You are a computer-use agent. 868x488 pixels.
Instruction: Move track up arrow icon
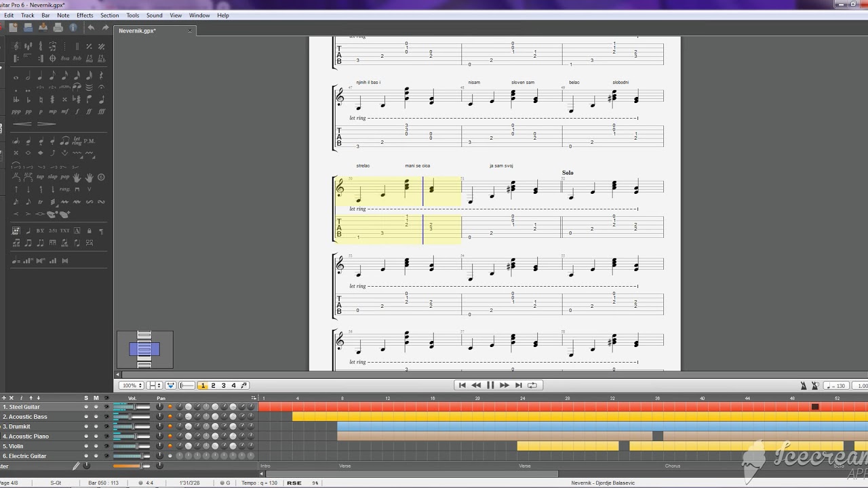[x=31, y=398]
